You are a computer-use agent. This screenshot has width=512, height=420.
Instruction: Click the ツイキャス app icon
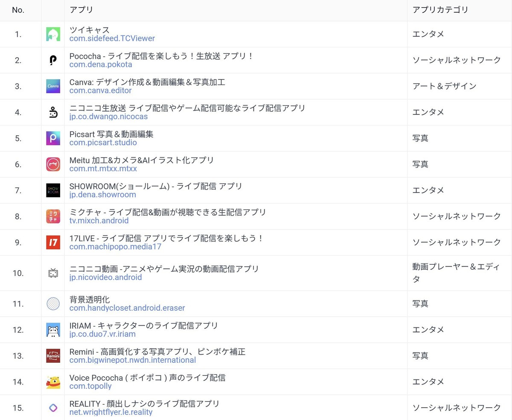click(x=53, y=34)
